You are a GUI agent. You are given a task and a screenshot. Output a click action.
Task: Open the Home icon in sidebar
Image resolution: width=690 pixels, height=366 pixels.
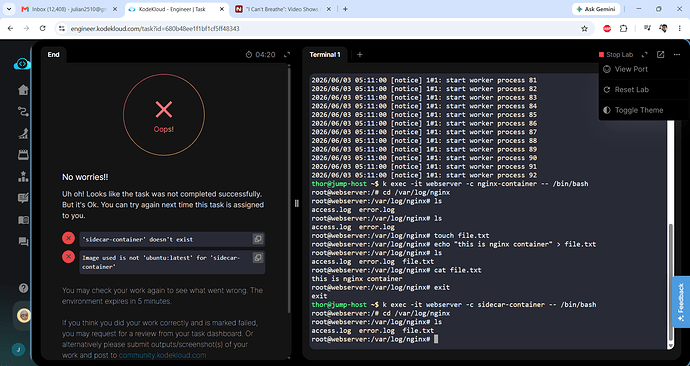point(23,90)
